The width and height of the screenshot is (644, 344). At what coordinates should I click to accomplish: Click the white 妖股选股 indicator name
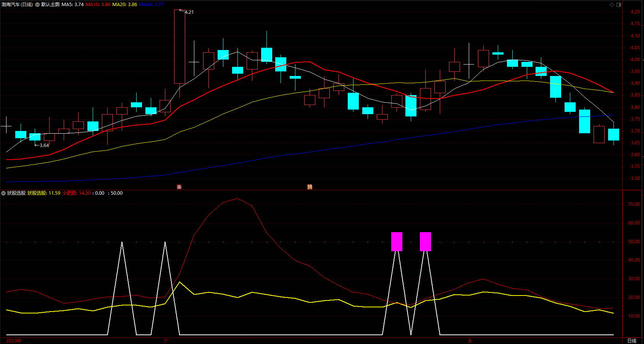tap(16, 193)
